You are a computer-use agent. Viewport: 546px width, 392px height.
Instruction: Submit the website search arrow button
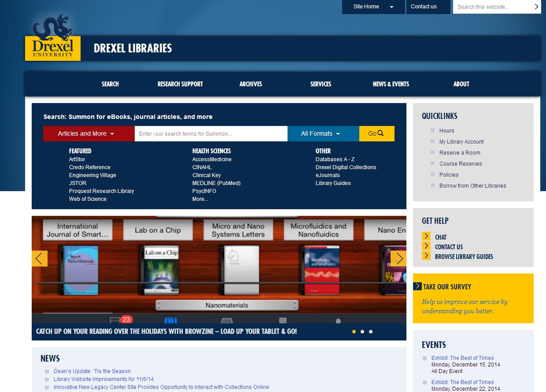(x=536, y=7)
